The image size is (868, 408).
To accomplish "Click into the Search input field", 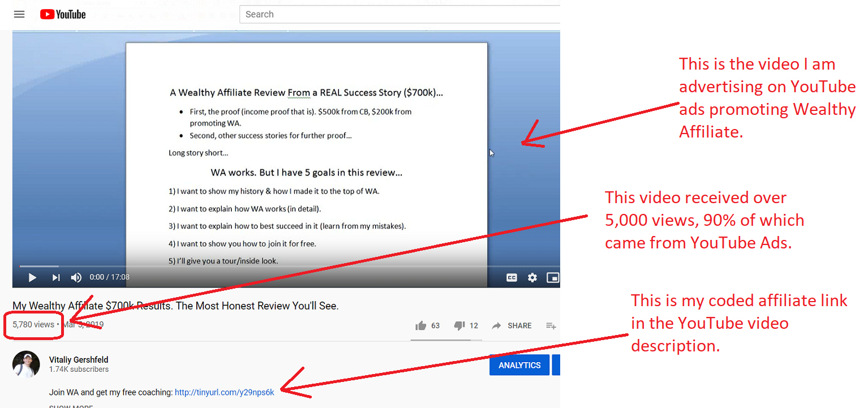I will (x=399, y=14).
